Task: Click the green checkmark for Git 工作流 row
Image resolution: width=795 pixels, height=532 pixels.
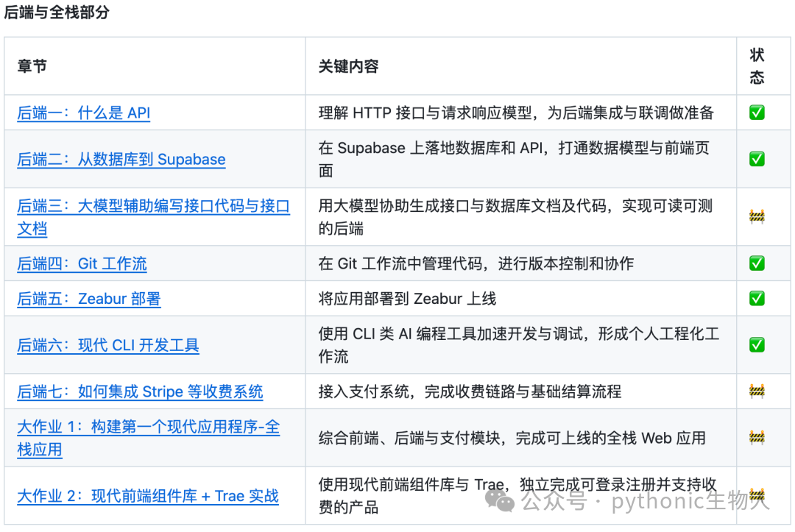Action: pyautogui.click(x=757, y=263)
